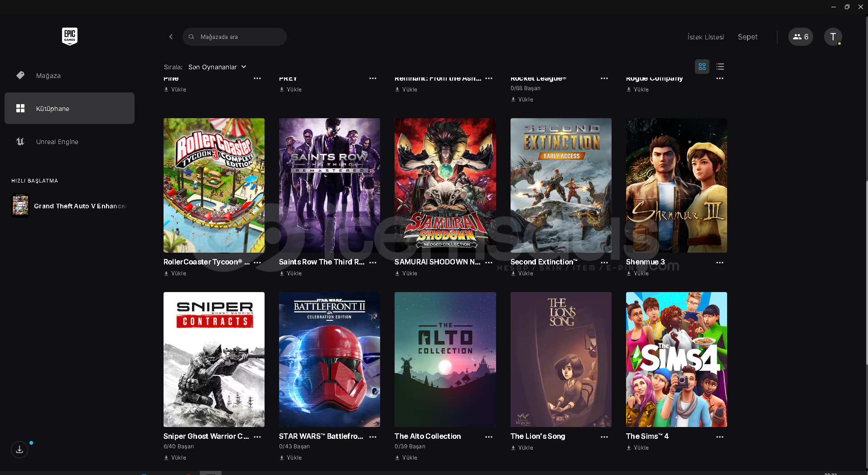Click the Epic Games logo
The width and height of the screenshot is (868, 475).
click(70, 36)
